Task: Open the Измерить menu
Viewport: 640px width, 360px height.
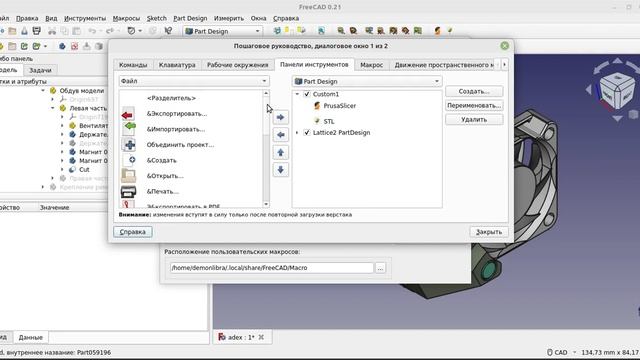Action: tap(229, 18)
